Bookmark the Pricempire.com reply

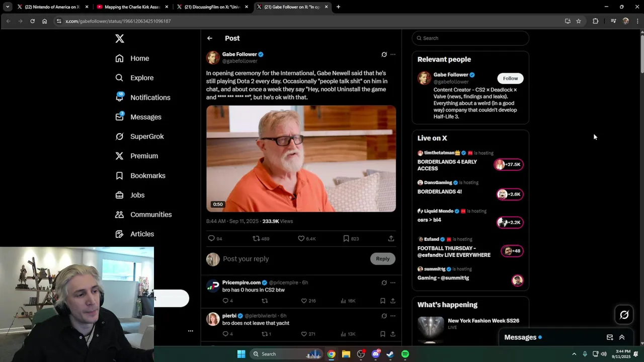click(382, 301)
